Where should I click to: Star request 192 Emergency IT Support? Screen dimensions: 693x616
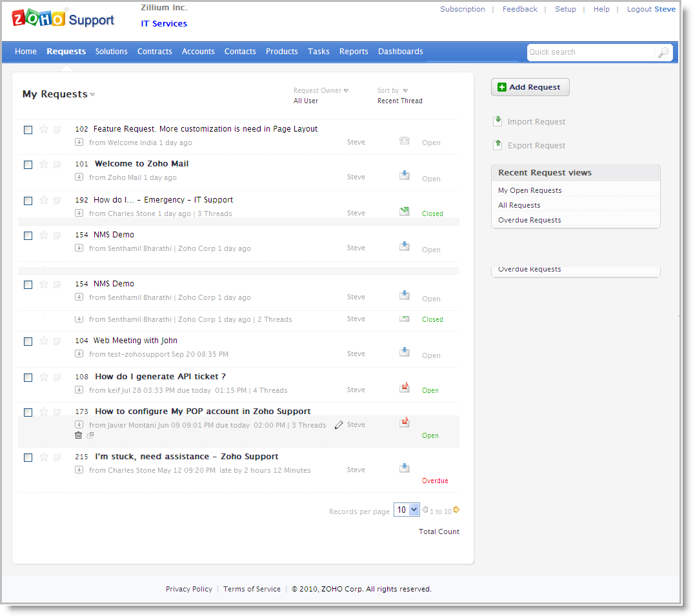tap(44, 200)
